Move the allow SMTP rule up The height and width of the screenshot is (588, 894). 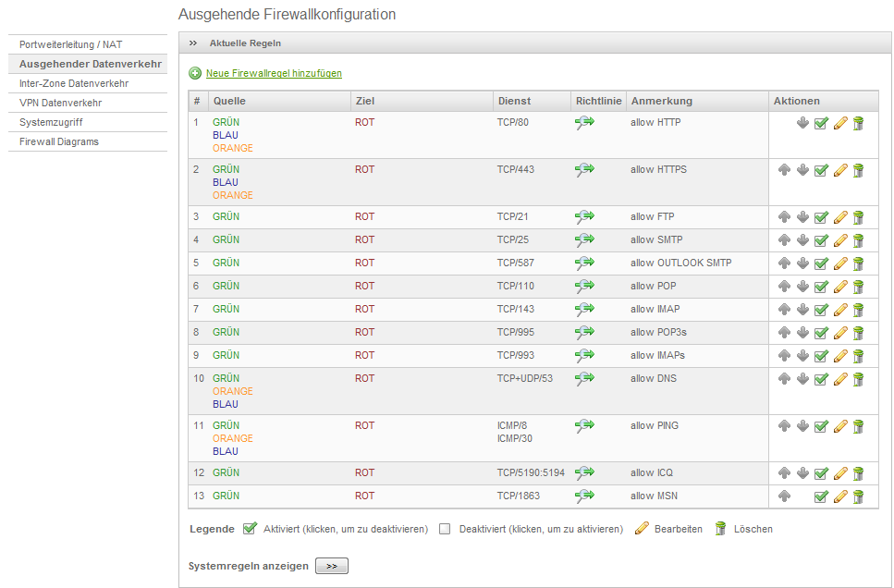click(784, 240)
